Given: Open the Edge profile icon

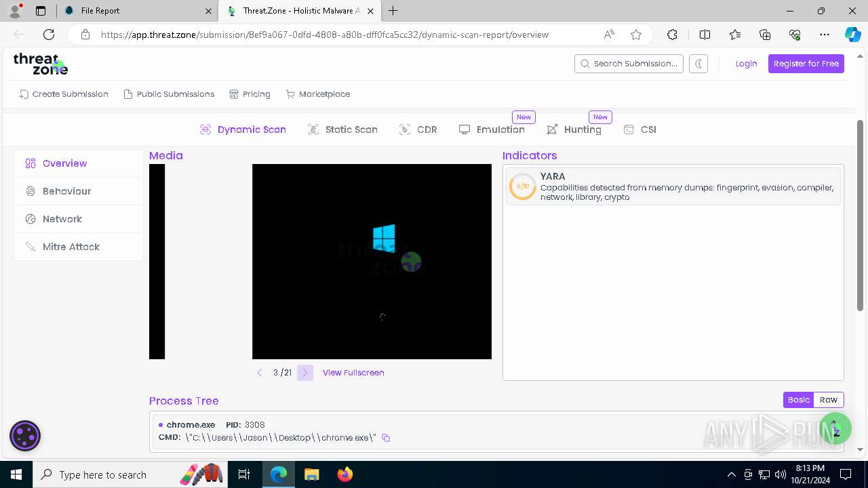Looking at the screenshot, I should pos(15,11).
